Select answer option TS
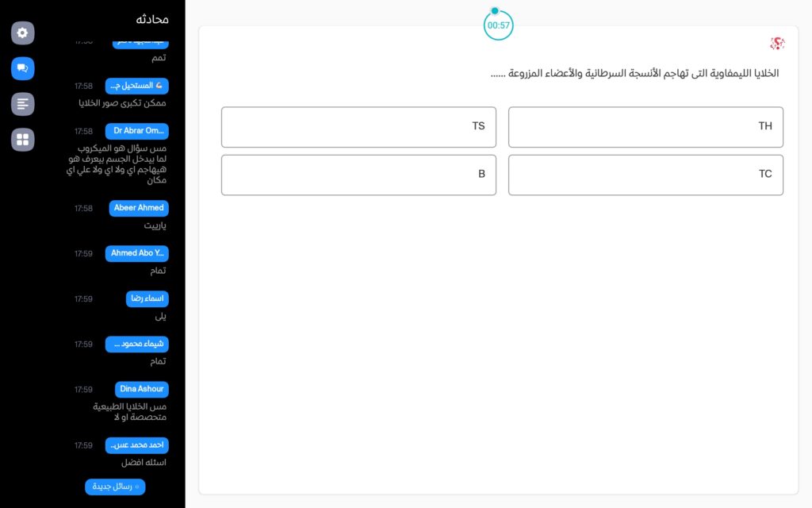The height and width of the screenshot is (508, 812). point(358,127)
